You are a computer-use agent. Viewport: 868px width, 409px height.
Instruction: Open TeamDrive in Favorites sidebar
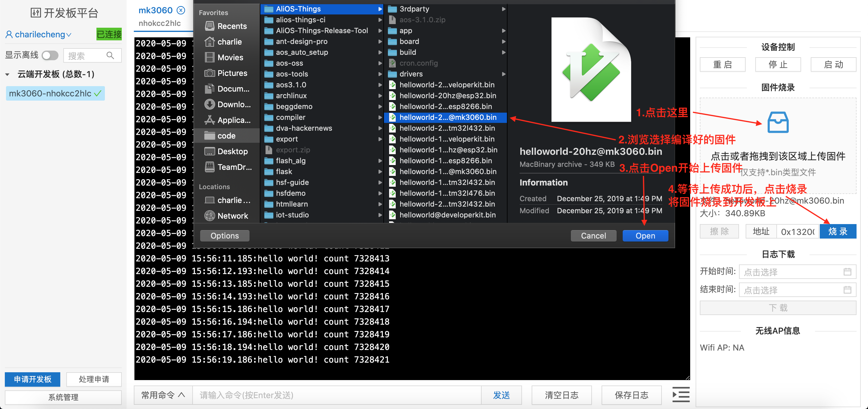[x=226, y=167]
